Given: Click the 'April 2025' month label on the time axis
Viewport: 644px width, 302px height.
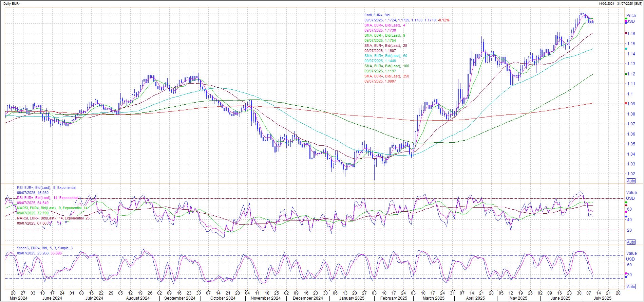Looking at the screenshot, I should 475,298.
